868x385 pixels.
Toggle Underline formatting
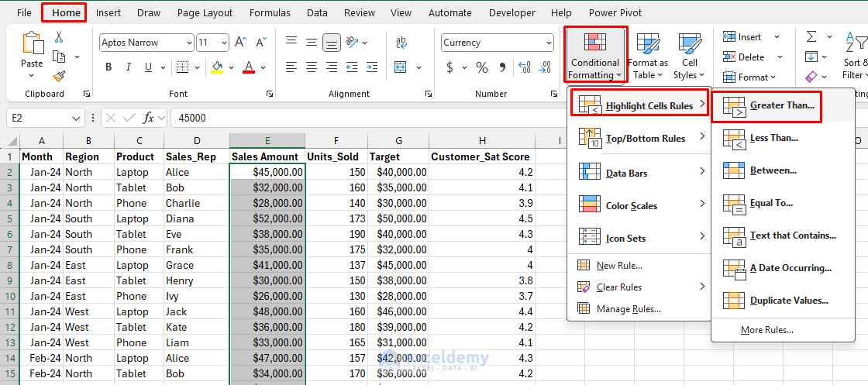point(148,67)
